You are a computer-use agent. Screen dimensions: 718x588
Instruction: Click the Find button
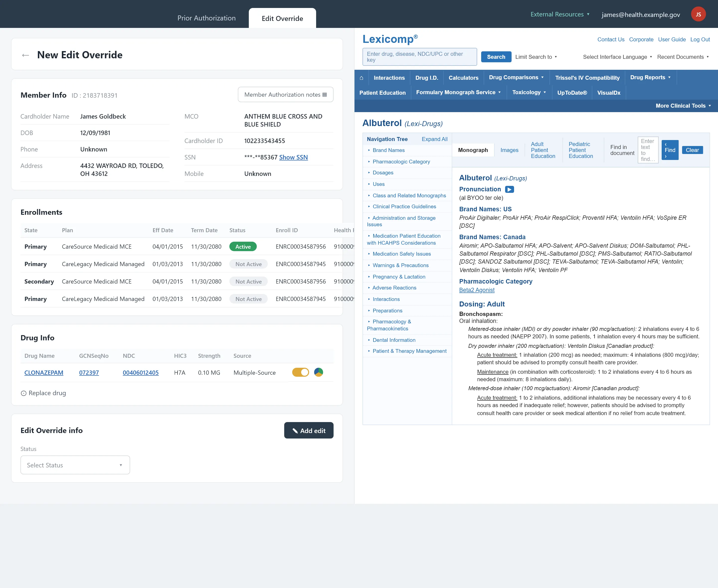pos(670,150)
